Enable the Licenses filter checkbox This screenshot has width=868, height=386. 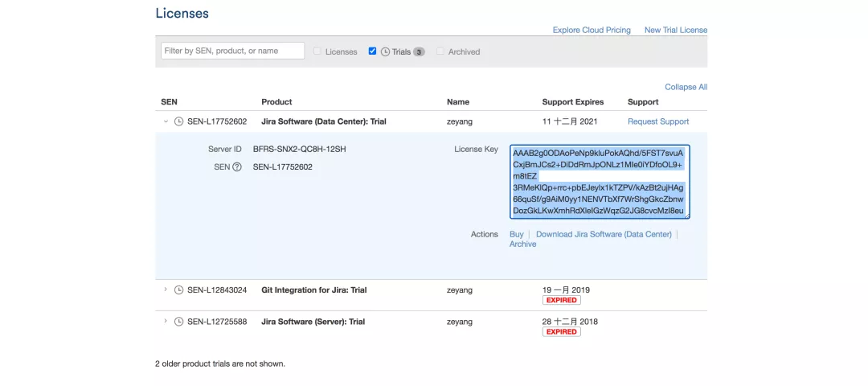point(317,51)
